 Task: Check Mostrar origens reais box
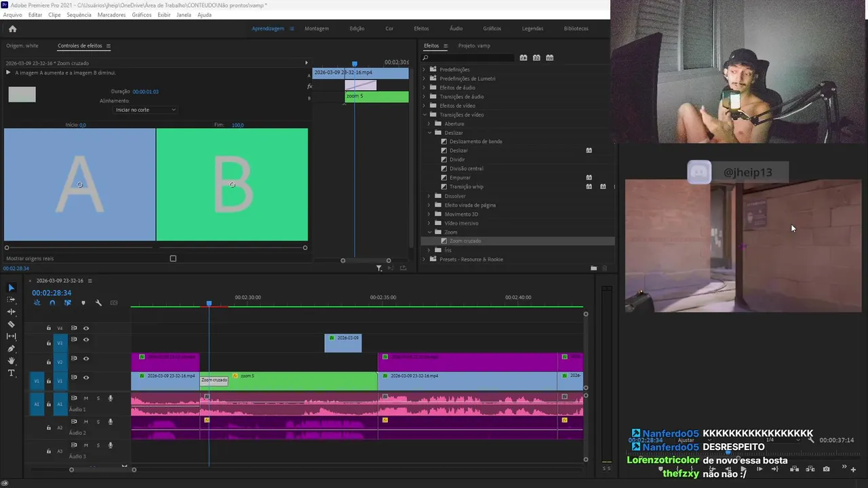(173, 258)
